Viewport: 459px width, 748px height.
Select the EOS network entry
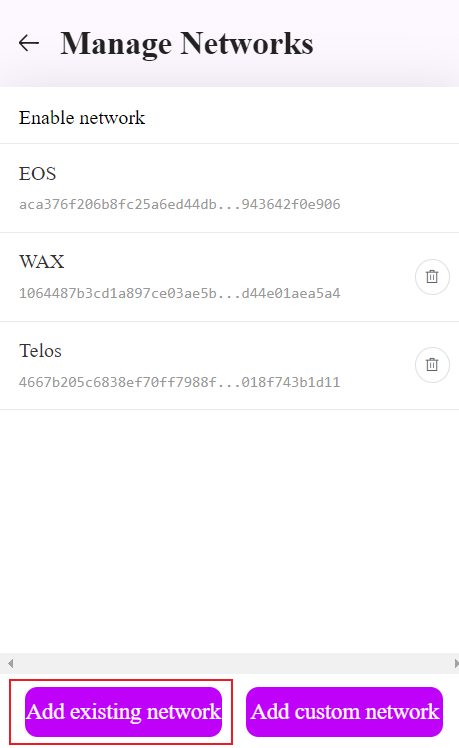tap(230, 188)
